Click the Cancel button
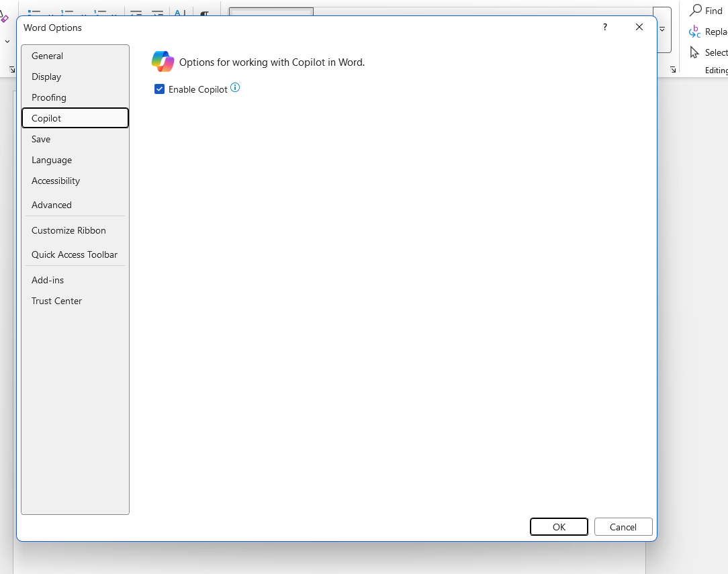Viewport: 728px width, 574px height. [623, 526]
